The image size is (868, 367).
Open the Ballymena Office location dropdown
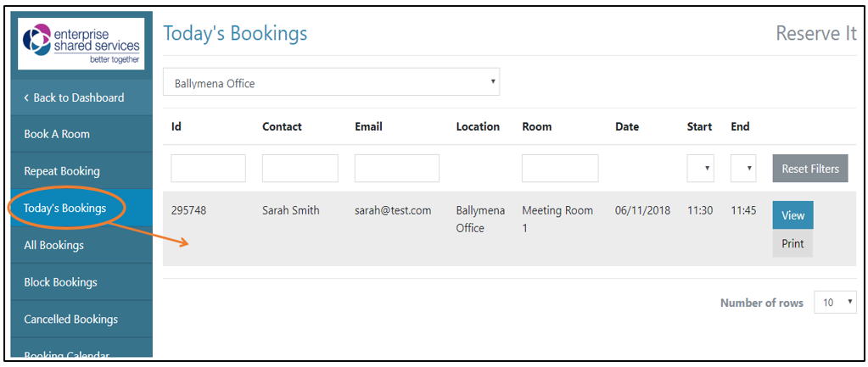(x=331, y=82)
